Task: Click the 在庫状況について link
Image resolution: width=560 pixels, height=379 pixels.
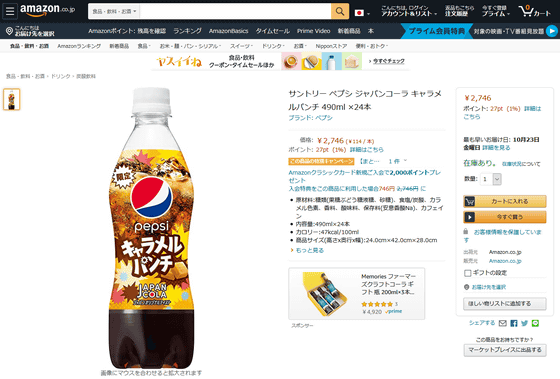Action: [521, 164]
